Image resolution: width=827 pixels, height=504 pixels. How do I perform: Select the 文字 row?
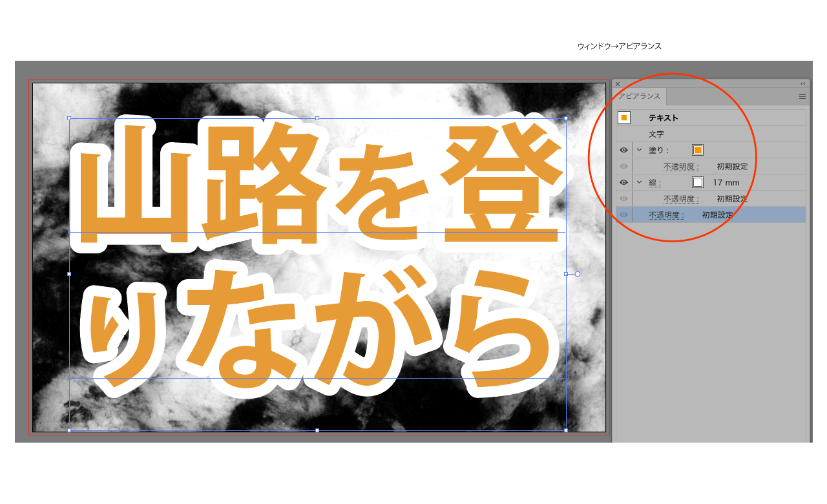[711, 134]
